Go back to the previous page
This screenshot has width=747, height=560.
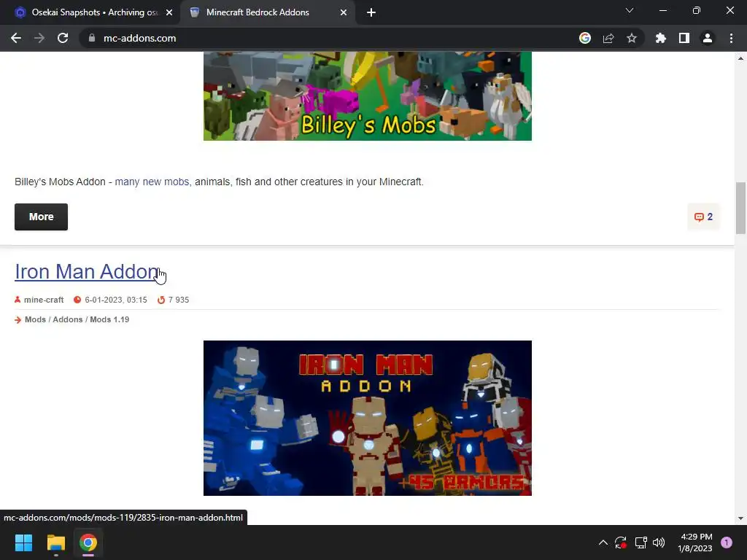tap(16, 38)
